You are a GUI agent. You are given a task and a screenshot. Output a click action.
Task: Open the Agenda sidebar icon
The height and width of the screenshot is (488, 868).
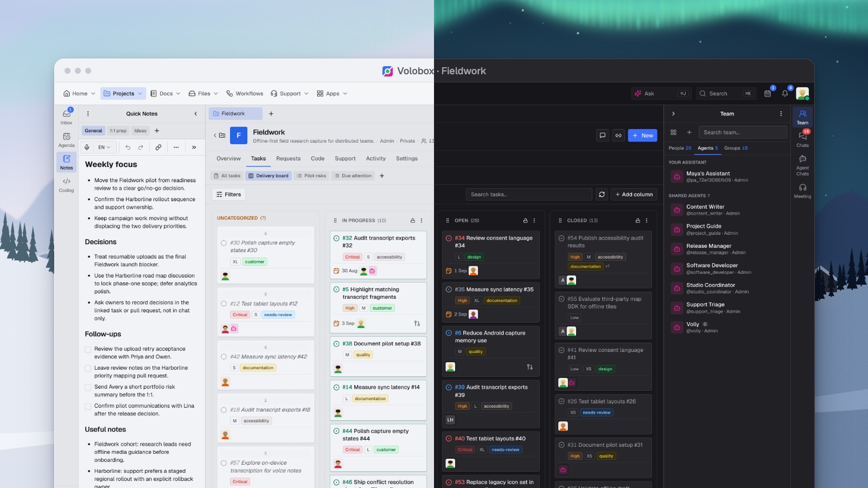[66, 139]
